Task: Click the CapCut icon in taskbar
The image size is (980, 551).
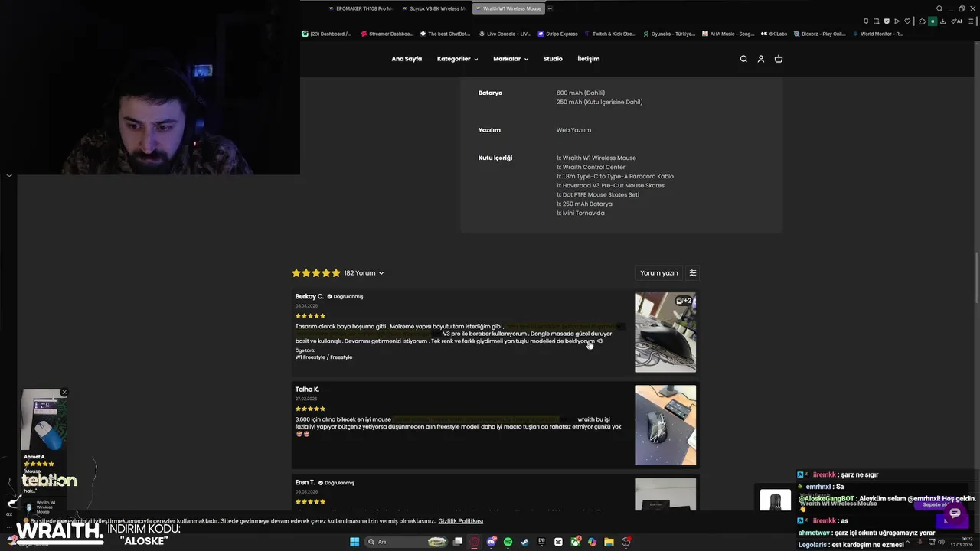Action: [x=558, y=542]
